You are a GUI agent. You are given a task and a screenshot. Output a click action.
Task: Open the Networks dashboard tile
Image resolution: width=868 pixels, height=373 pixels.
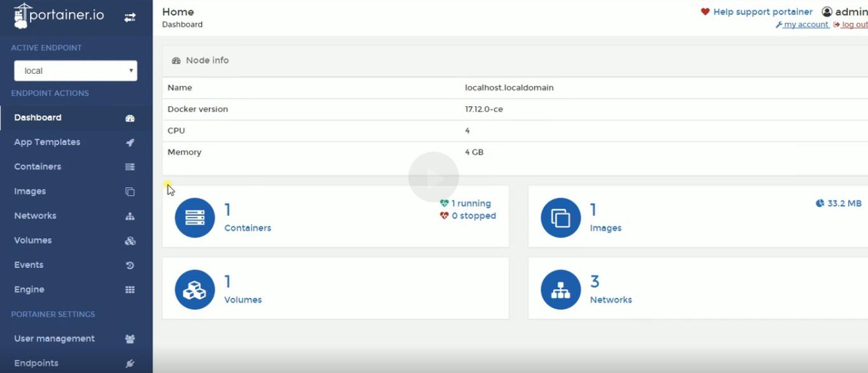click(697, 288)
